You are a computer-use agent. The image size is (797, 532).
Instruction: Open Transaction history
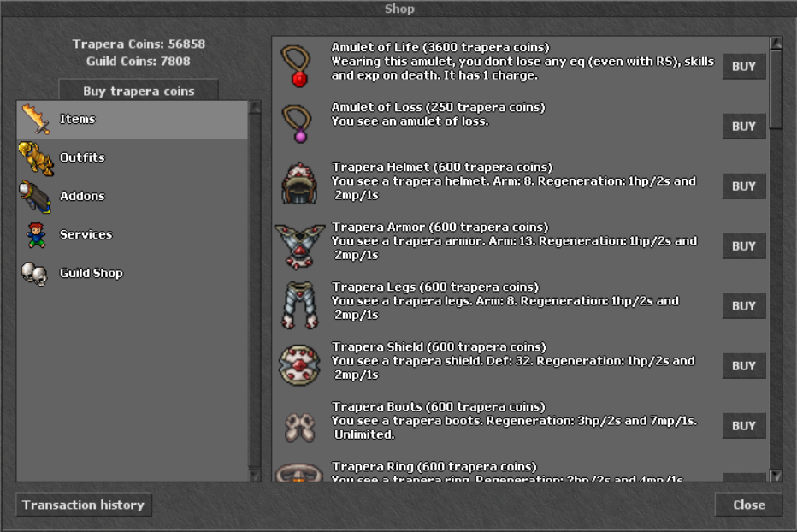click(x=84, y=505)
